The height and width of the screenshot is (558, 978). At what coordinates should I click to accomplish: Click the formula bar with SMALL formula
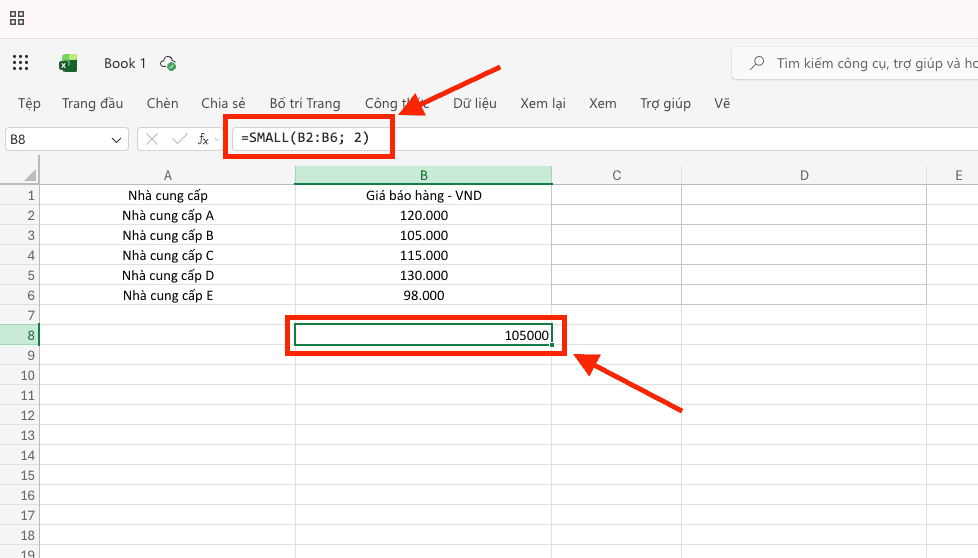pyautogui.click(x=605, y=138)
